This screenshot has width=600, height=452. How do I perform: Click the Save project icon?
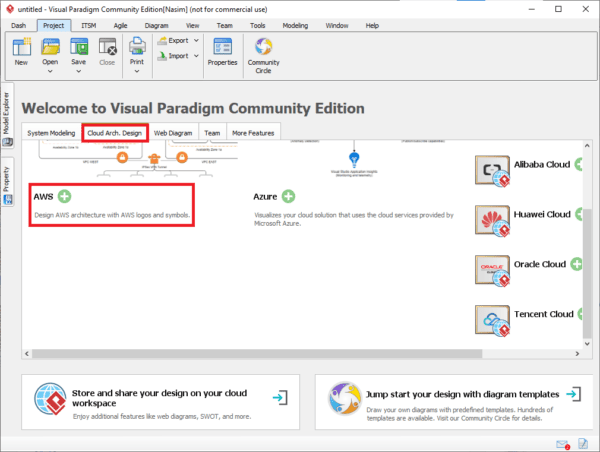pyautogui.click(x=79, y=47)
